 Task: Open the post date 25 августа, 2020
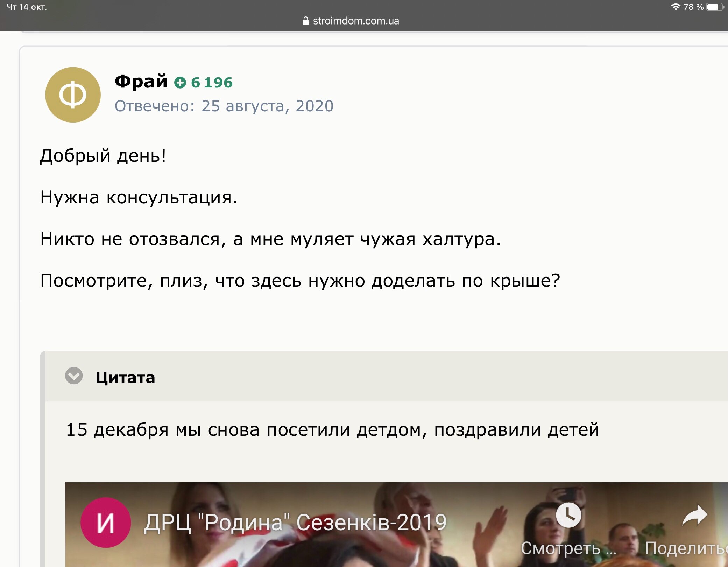[268, 106]
